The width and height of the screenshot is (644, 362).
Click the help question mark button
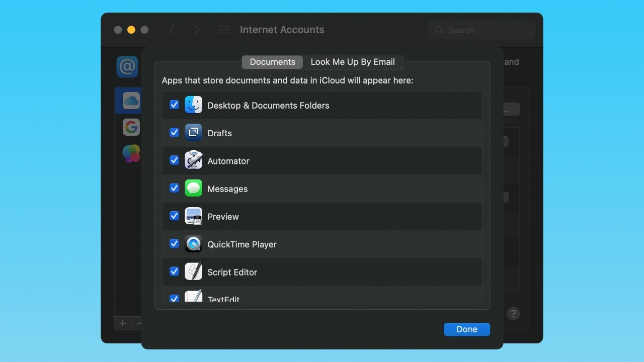pyautogui.click(x=513, y=314)
